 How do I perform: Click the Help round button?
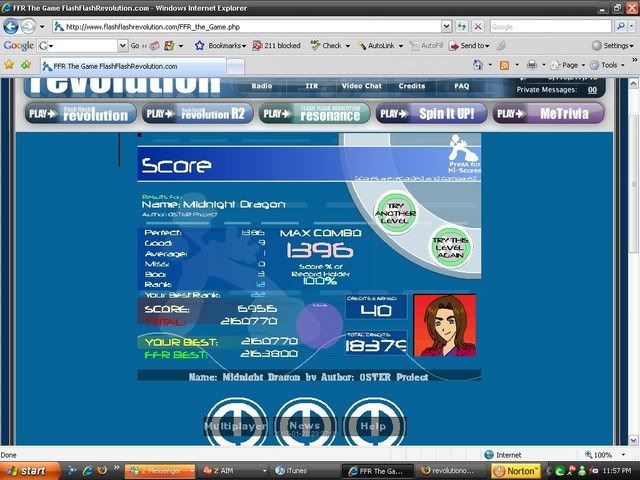[x=374, y=424]
